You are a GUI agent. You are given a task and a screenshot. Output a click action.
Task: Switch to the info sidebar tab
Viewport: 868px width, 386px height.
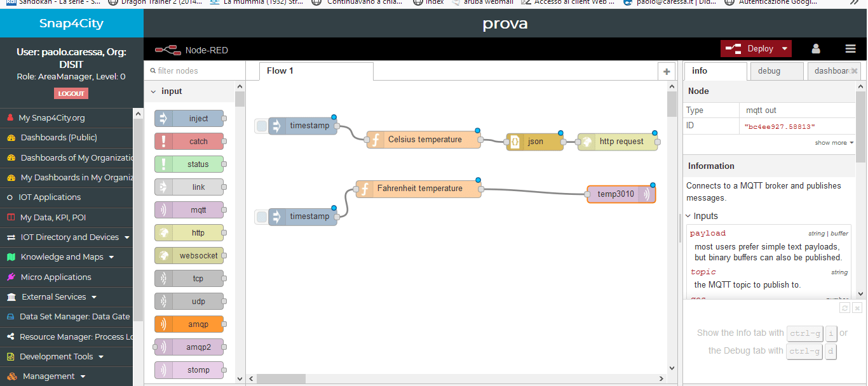(715, 71)
